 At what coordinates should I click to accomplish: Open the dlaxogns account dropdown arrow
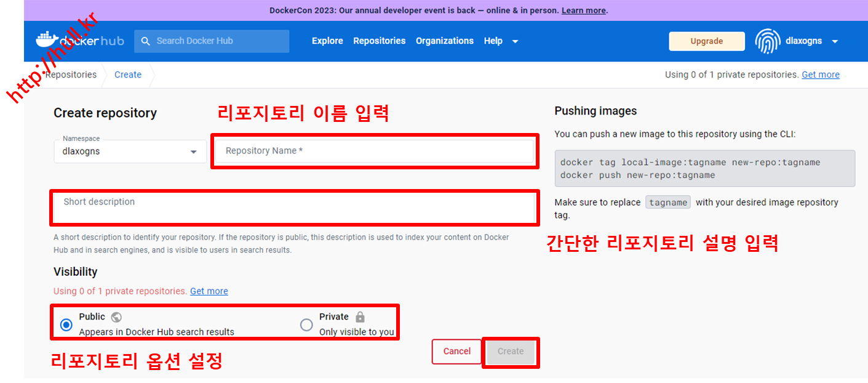tap(835, 41)
